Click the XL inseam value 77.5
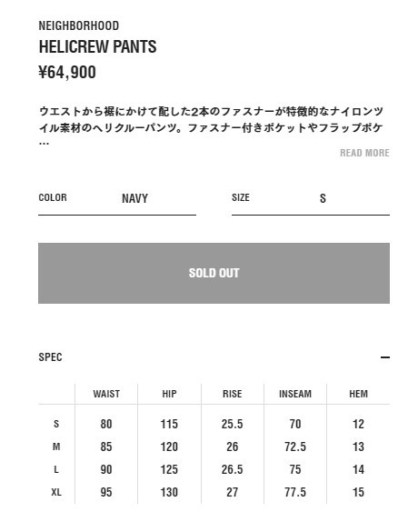Image resolution: width=408 pixels, height=532 pixels. pos(295,492)
